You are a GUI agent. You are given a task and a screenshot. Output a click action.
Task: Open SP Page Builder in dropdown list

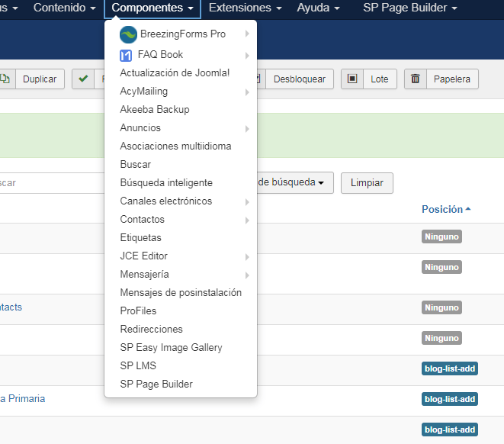(x=156, y=384)
